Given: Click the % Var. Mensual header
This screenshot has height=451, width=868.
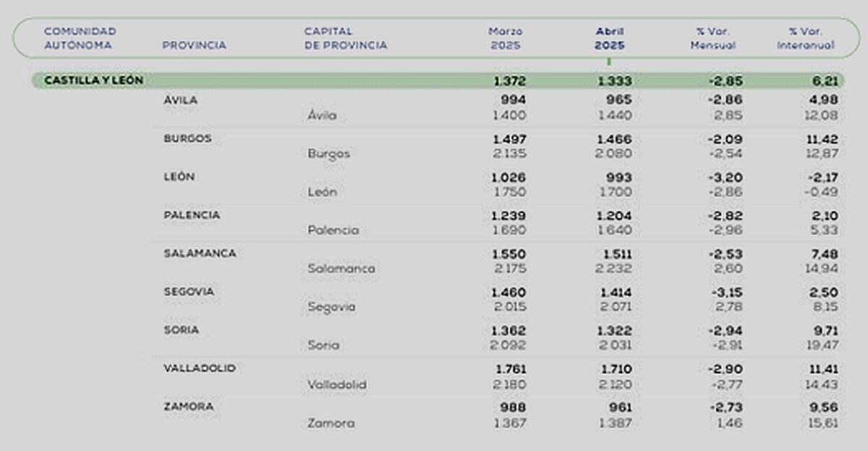Looking at the screenshot, I should 714,38.
